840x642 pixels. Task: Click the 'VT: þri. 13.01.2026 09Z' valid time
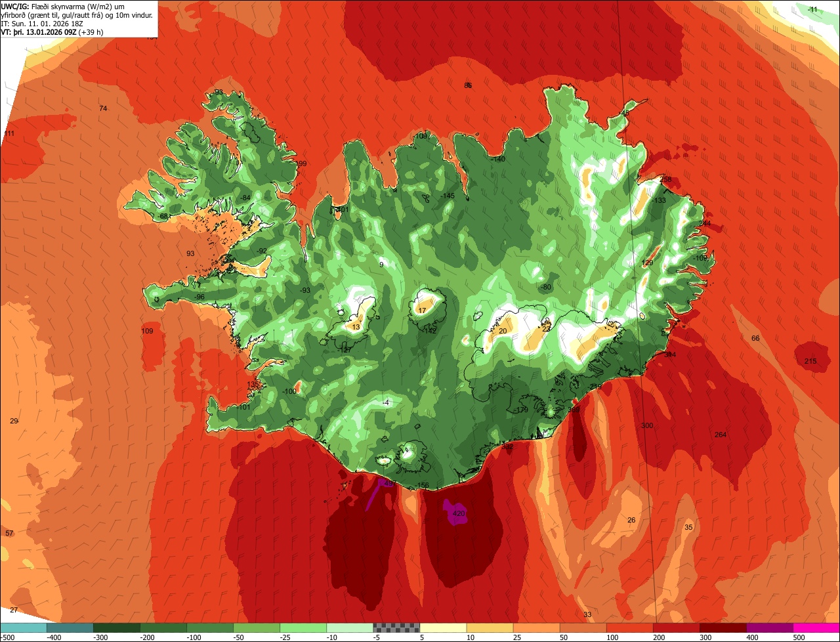(x=39, y=32)
